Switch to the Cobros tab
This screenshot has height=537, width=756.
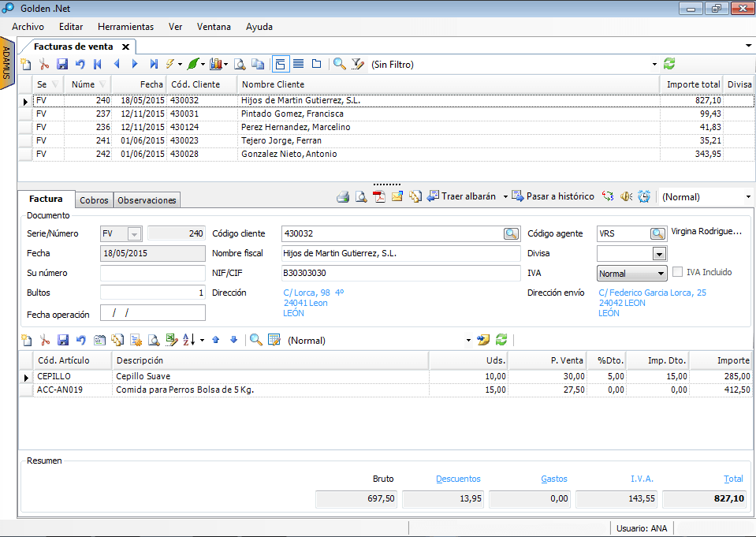[x=95, y=200]
